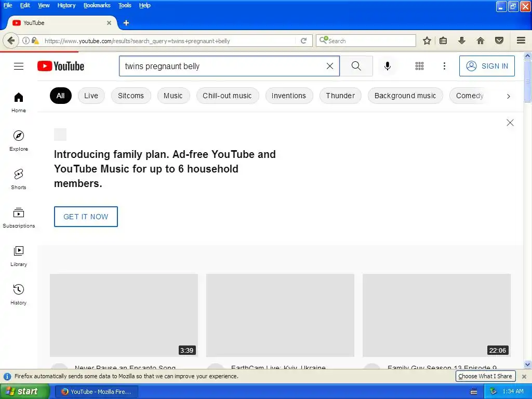Open the File menu
The image size is (532, 399).
(x=8, y=5)
